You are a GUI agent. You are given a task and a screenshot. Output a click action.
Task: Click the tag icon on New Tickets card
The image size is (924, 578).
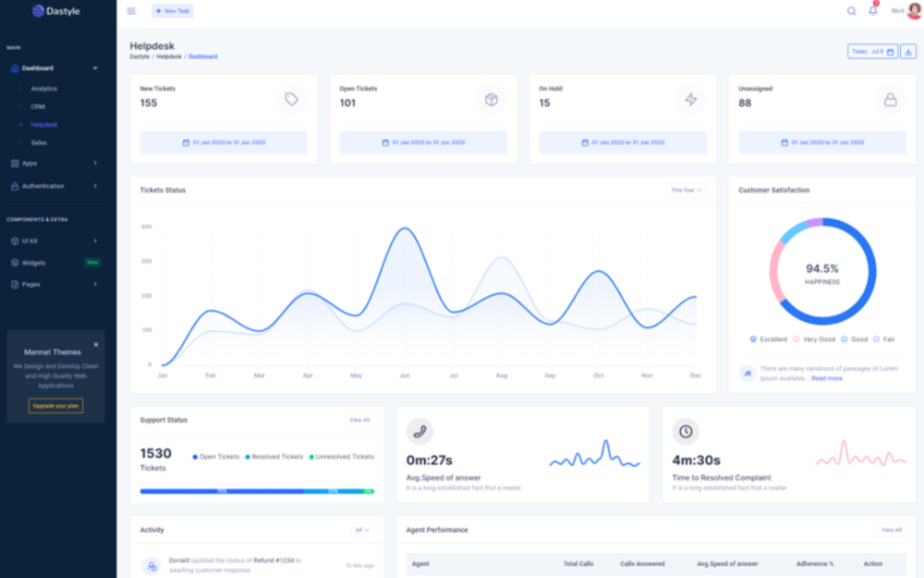click(x=292, y=100)
